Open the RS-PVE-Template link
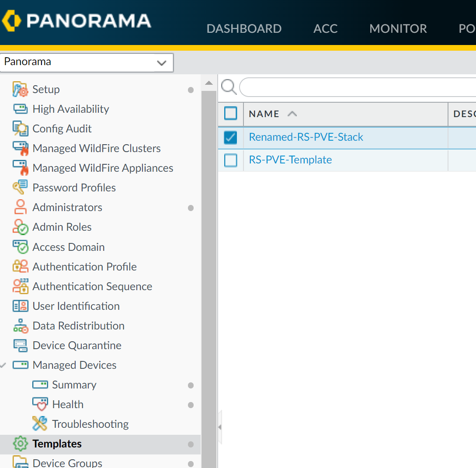The width and height of the screenshot is (476, 468). point(290,160)
